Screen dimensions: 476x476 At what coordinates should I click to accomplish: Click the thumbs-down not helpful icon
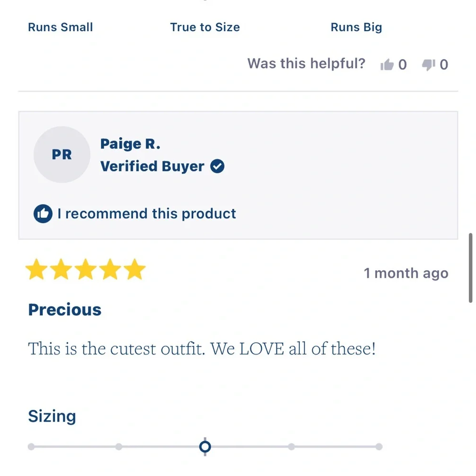click(x=428, y=64)
